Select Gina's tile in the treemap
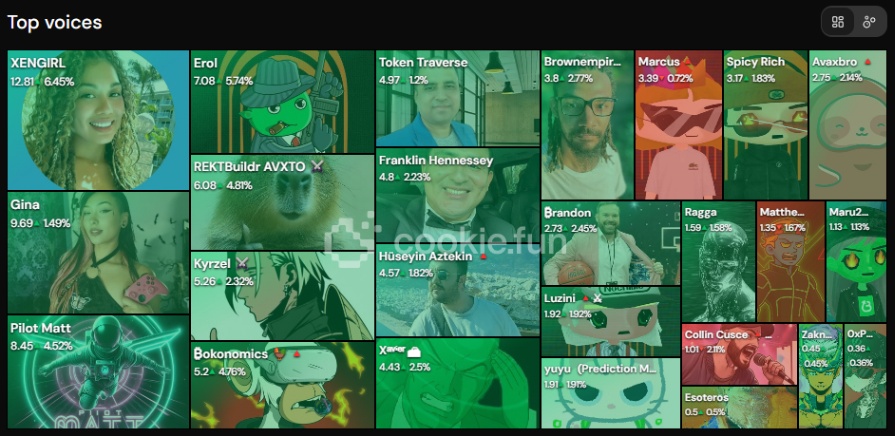The width and height of the screenshot is (895, 436). point(98,253)
